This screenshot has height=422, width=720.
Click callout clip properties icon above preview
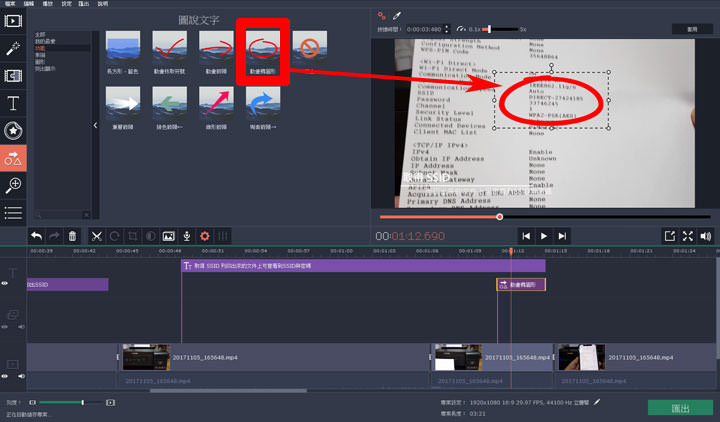382,16
